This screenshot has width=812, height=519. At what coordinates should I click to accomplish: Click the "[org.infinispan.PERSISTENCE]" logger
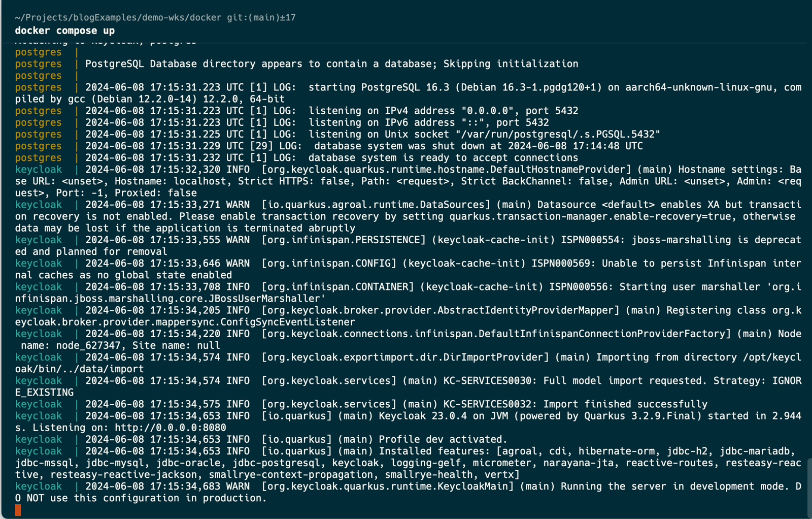[344, 240]
